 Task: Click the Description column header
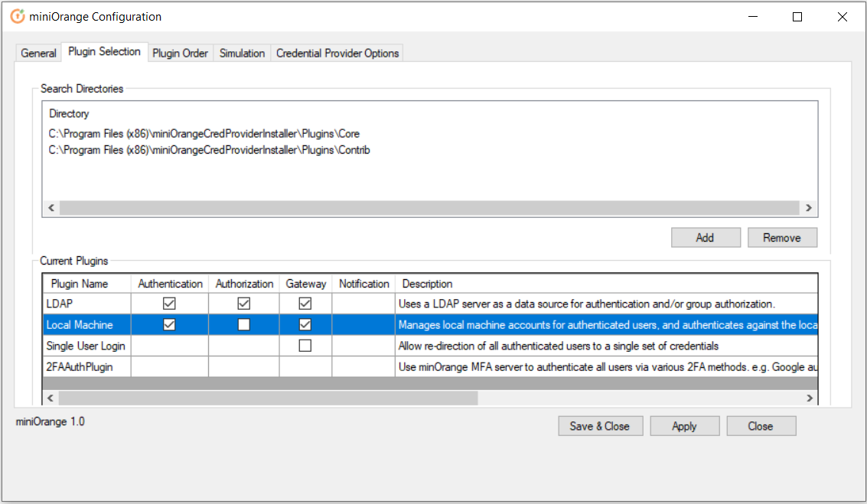pos(607,284)
